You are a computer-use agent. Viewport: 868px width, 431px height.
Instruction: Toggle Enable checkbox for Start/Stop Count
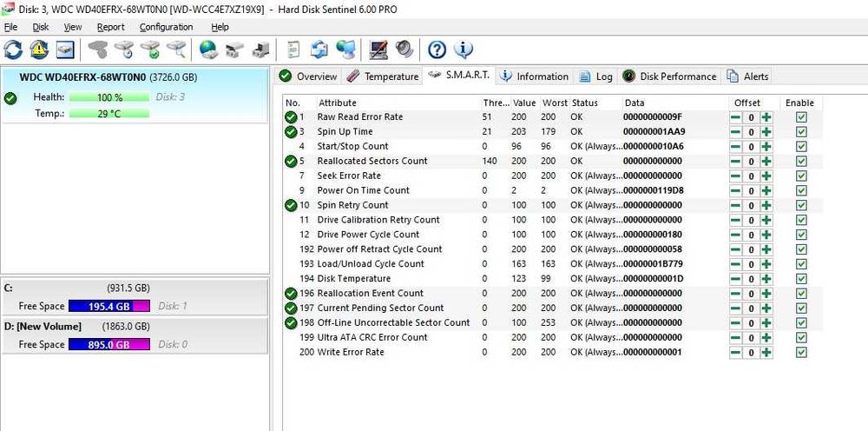tap(801, 146)
